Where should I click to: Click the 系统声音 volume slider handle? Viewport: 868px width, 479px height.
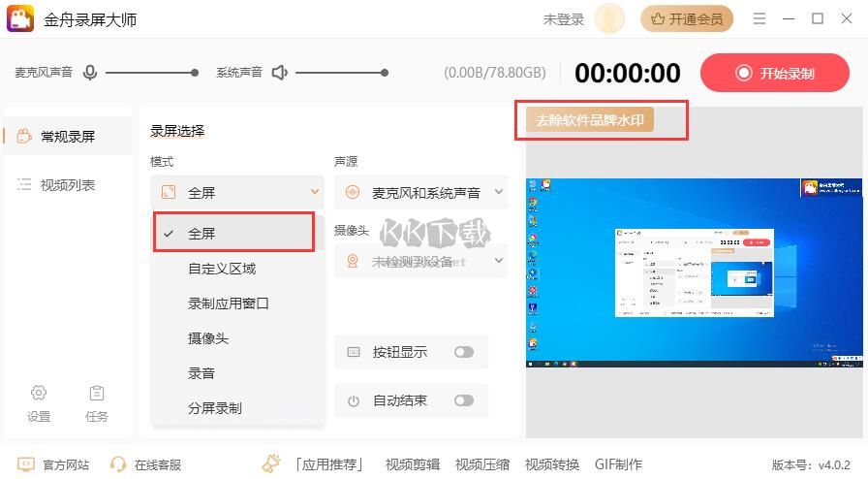coord(385,73)
